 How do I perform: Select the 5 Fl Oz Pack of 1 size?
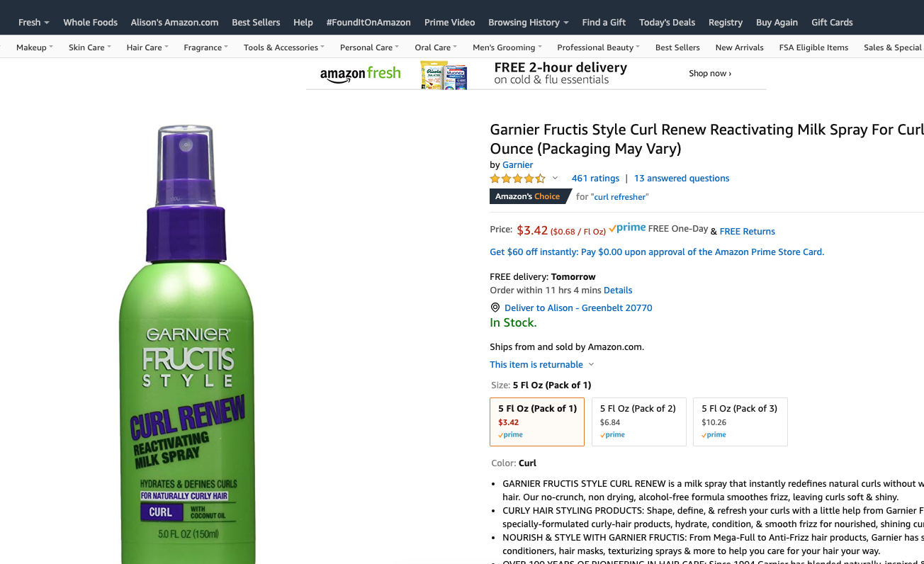click(537, 422)
